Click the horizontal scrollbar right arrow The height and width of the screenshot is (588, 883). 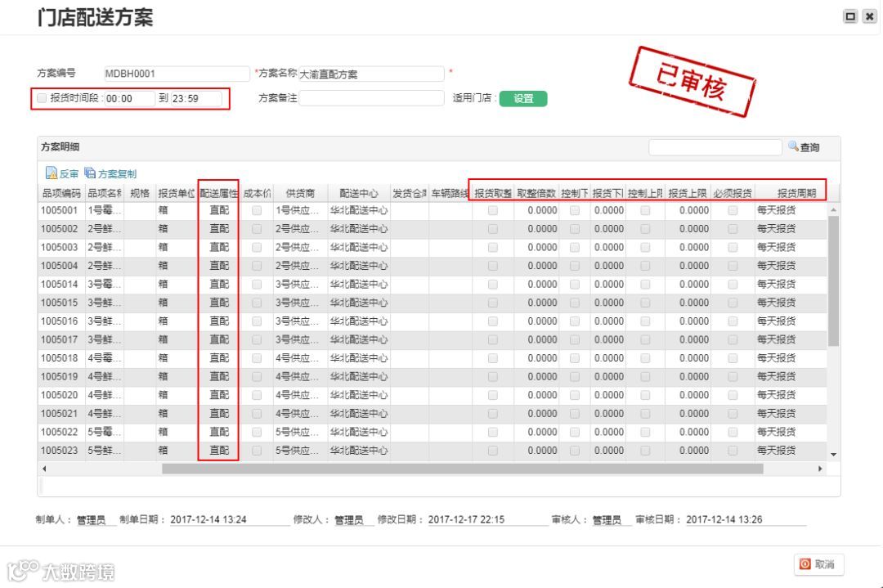(820, 469)
